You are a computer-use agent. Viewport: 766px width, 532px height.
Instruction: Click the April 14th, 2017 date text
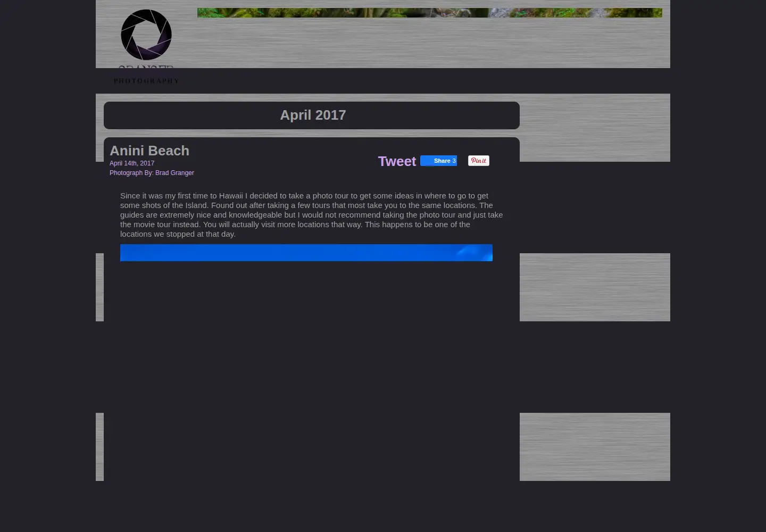coord(132,163)
